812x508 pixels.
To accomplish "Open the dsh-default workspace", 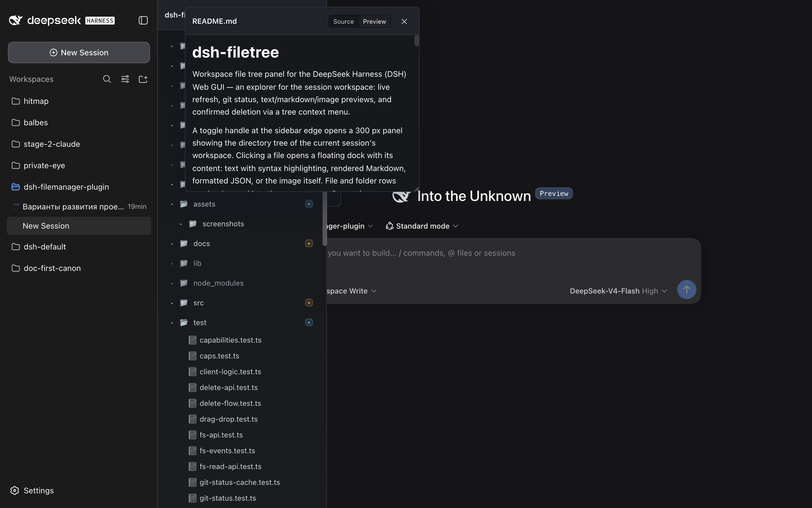I will pos(79,247).
